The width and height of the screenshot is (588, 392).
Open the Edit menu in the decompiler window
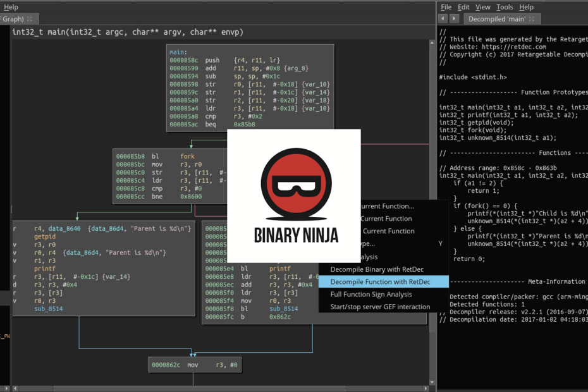tap(463, 7)
